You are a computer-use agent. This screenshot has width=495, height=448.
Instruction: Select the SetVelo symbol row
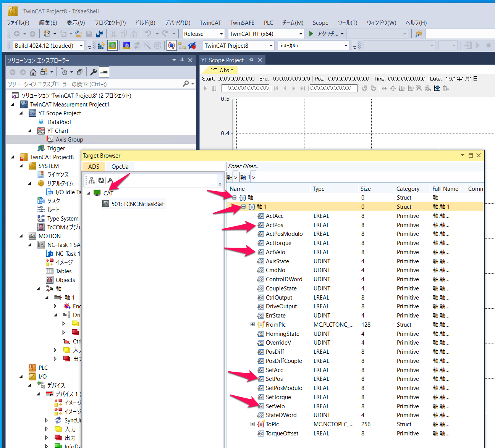(355, 406)
